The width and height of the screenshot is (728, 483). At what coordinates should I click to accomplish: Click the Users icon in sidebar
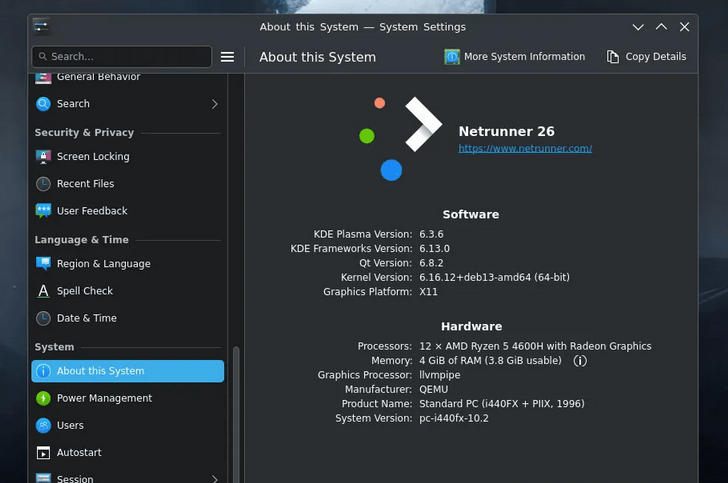click(x=43, y=425)
